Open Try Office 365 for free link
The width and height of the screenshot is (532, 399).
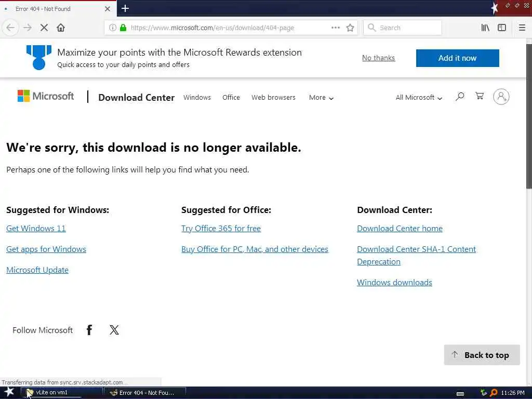(221, 229)
